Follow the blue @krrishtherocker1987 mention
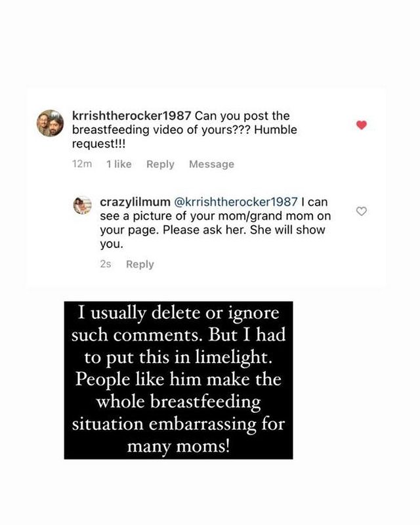This screenshot has width=420, height=525. 236,202
